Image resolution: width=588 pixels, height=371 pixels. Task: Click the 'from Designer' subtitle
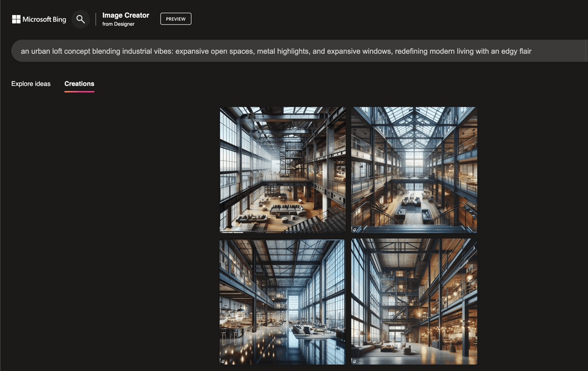[118, 24]
